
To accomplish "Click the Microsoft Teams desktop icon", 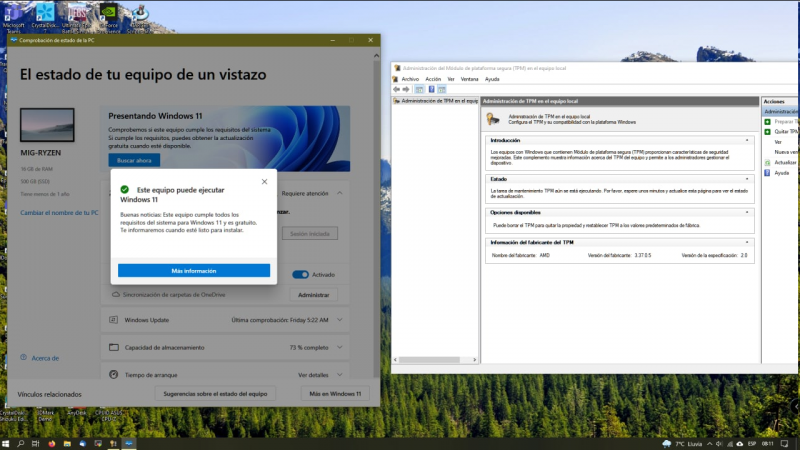I will (13, 17).
